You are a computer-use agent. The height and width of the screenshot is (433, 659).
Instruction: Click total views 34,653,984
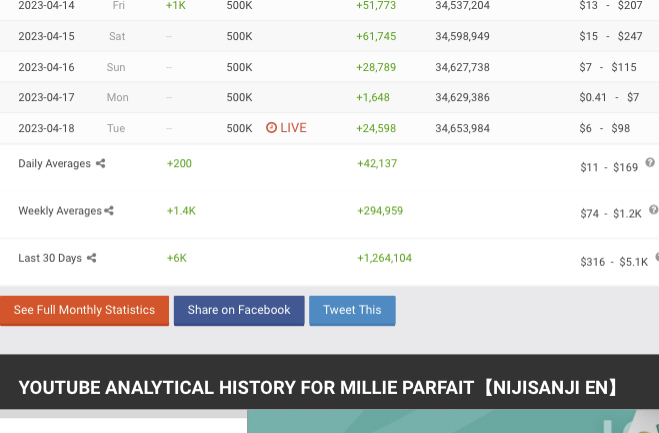click(x=462, y=128)
